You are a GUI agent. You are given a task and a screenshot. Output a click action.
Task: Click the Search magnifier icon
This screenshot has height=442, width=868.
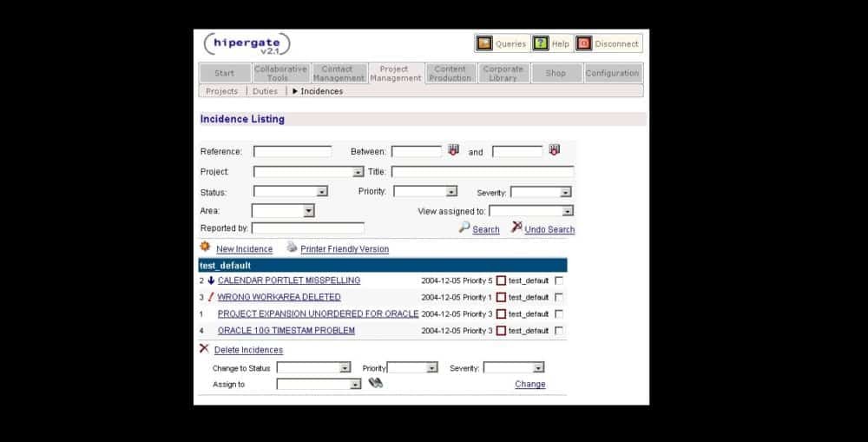(x=464, y=228)
